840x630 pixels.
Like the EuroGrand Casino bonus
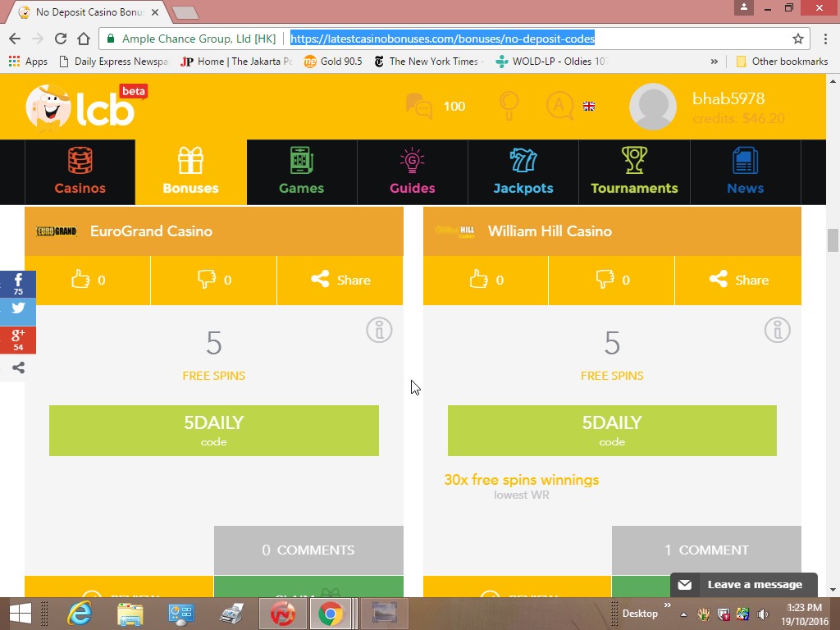(x=88, y=281)
